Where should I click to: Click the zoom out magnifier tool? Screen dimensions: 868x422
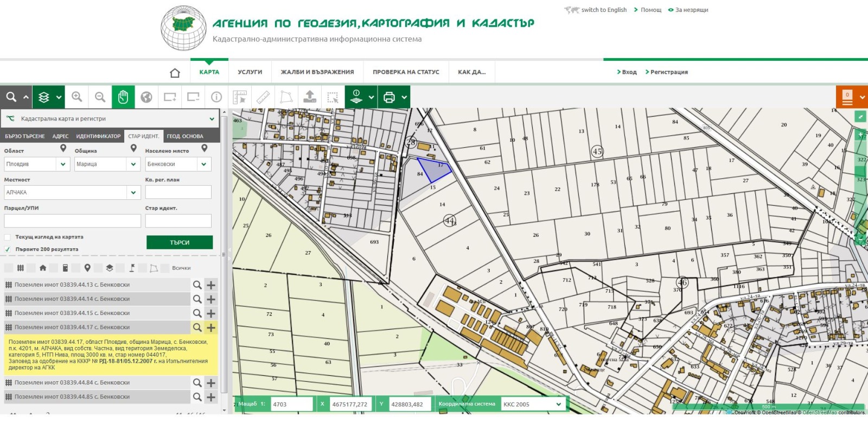point(100,97)
